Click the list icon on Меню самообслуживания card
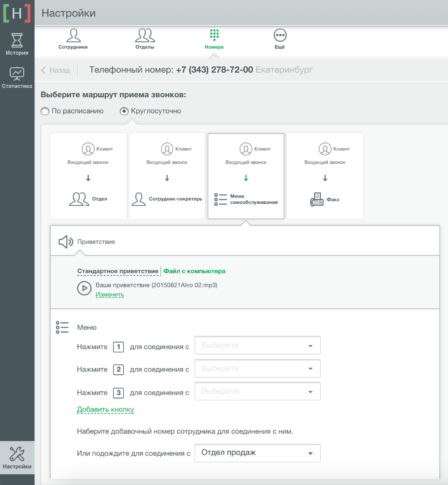Image resolution: width=448 pixels, height=485 pixels. (x=220, y=199)
